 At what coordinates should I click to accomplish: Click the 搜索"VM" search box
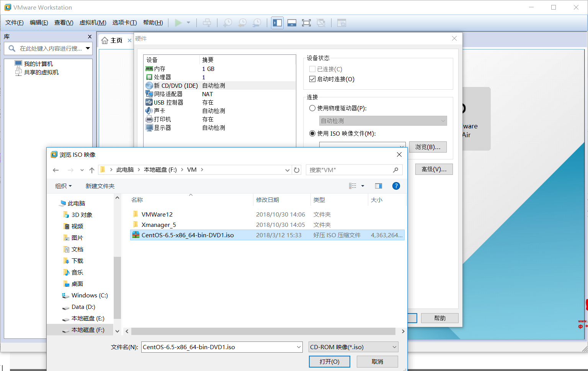click(354, 170)
